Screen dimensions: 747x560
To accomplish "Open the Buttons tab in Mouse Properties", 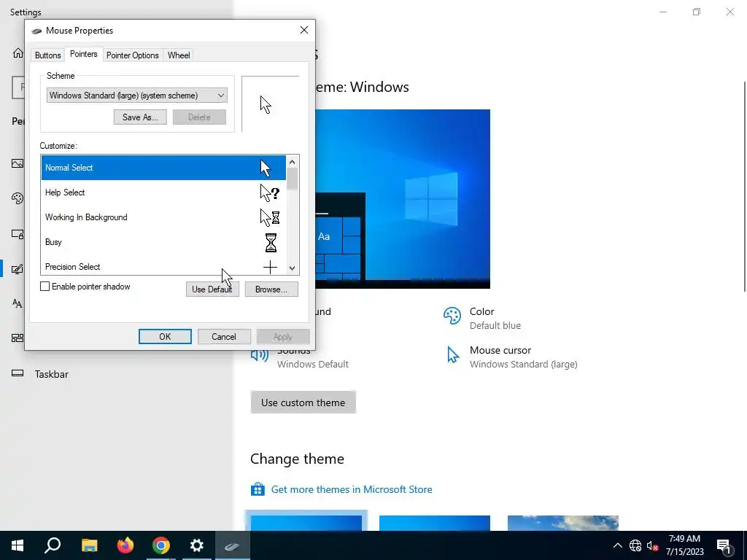I will pos(47,55).
